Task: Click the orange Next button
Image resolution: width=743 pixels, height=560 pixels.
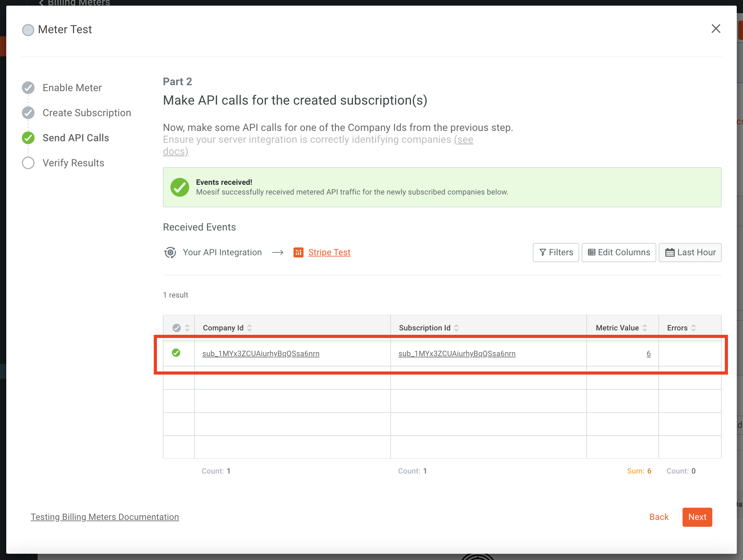Action: click(697, 517)
